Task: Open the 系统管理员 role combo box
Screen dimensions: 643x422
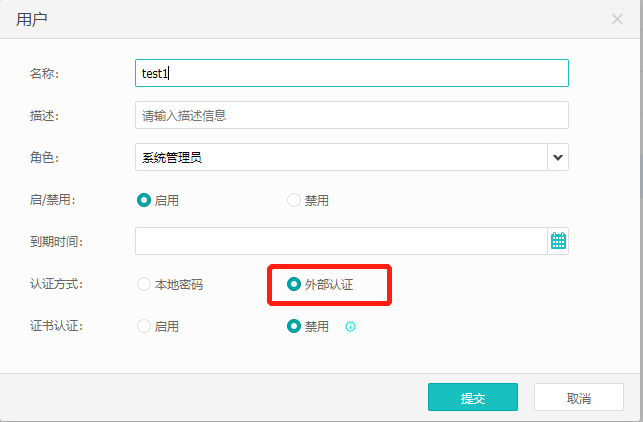Action: pos(340,157)
